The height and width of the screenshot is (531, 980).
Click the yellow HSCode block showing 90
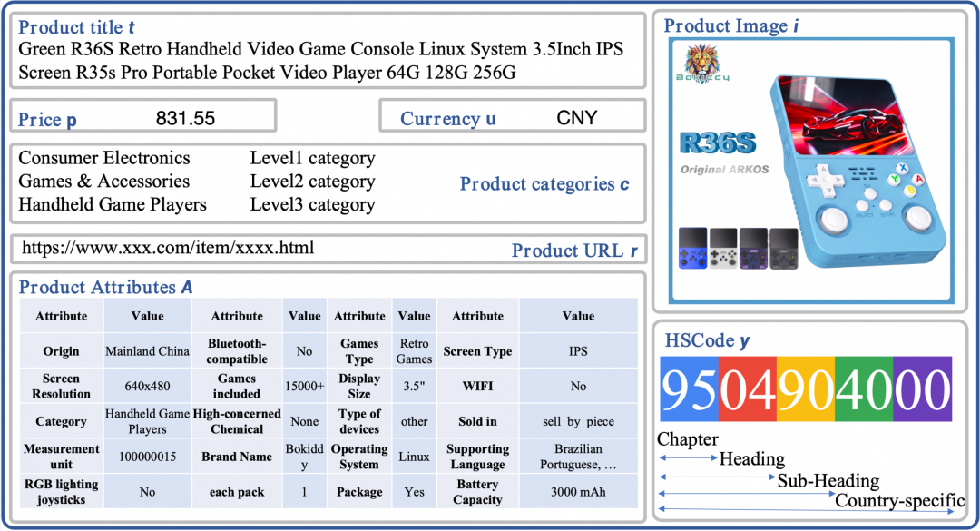pos(806,389)
